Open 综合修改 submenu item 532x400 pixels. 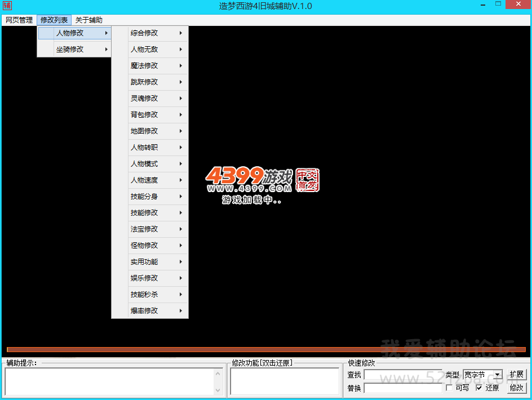pos(150,33)
